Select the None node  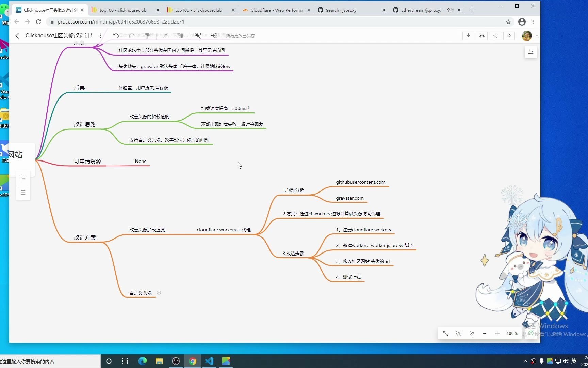[141, 161]
